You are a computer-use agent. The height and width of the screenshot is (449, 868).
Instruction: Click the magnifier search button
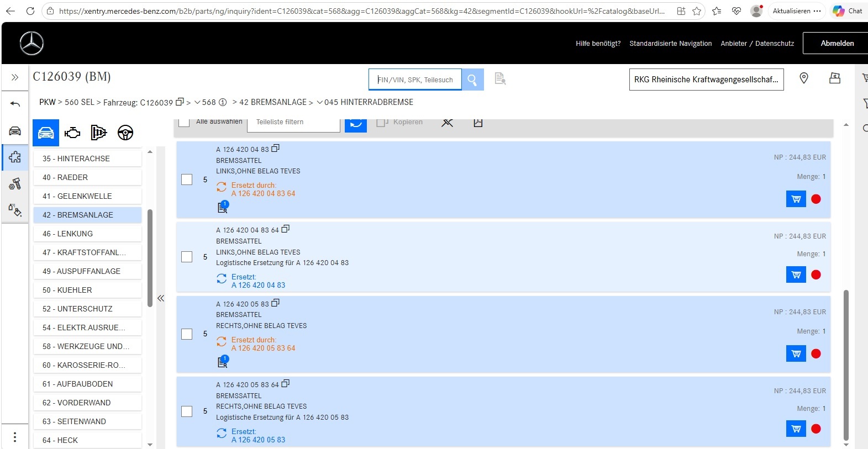click(x=472, y=80)
